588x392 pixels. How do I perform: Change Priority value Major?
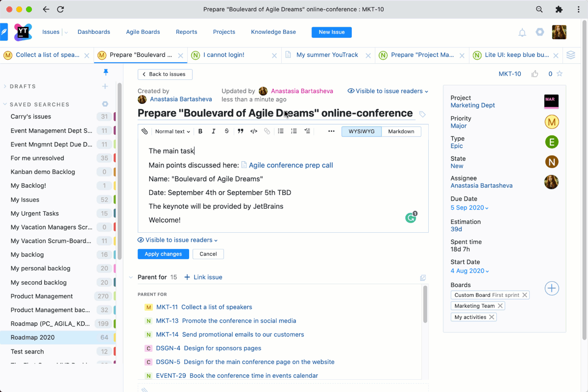pyautogui.click(x=459, y=126)
